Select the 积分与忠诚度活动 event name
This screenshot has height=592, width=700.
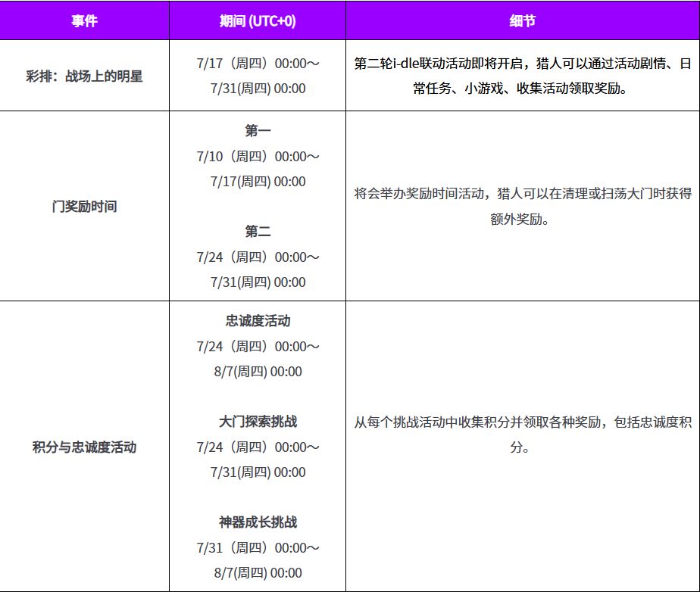tap(84, 447)
